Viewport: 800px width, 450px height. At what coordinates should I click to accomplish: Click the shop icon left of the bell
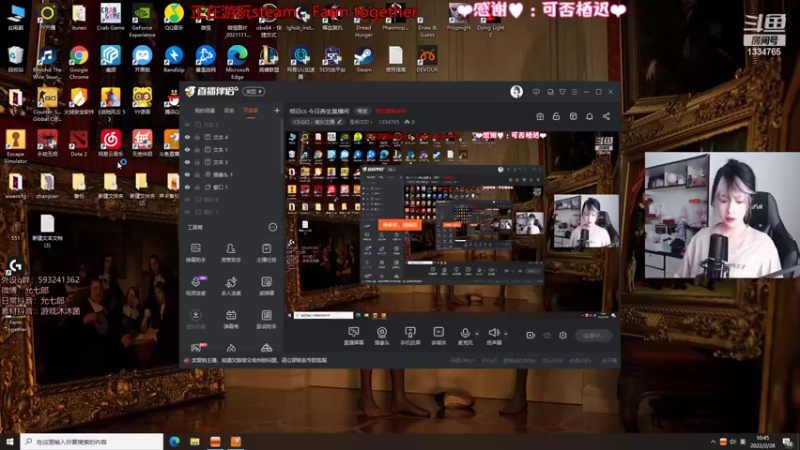click(x=573, y=116)
